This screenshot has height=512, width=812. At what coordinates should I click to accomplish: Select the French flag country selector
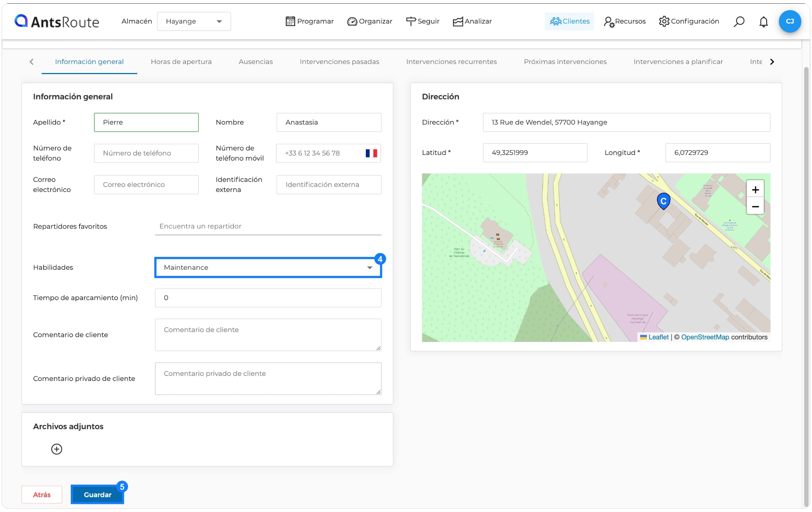tap(371, 153)
